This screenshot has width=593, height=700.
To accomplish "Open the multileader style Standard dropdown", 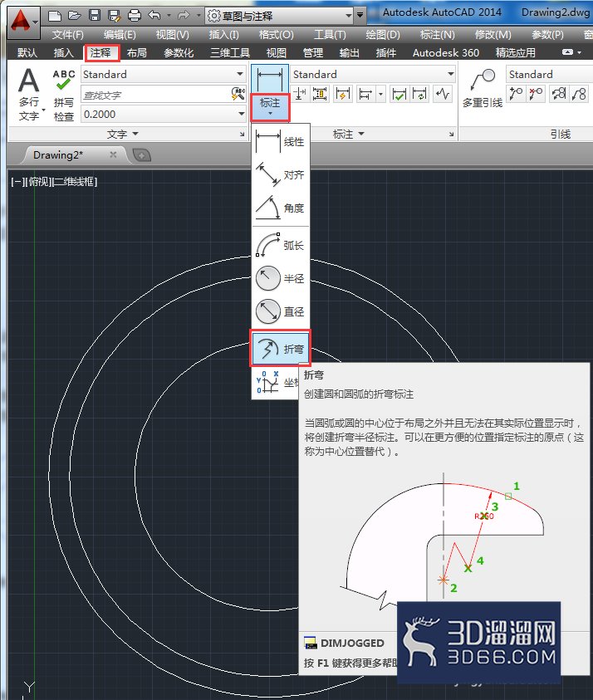I will click(550, 74).
